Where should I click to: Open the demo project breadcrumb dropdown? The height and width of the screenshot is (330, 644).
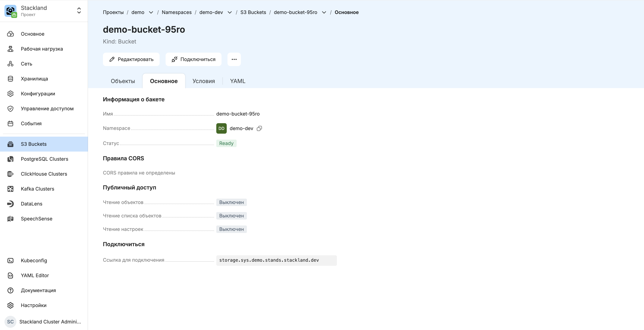151,13
